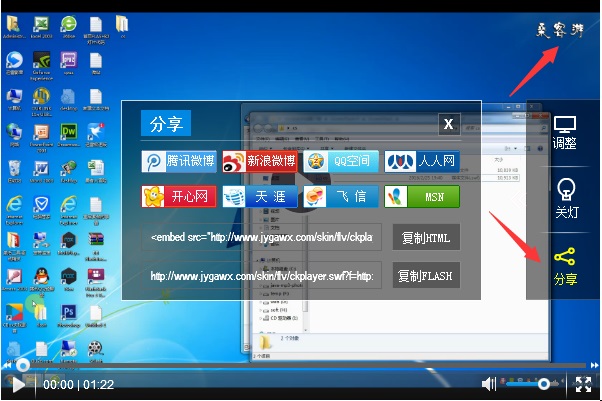This screenshot has width=602, height=401.
Task: Click the Word 2003 desktop icon
Action: click(x=41, y=171)
